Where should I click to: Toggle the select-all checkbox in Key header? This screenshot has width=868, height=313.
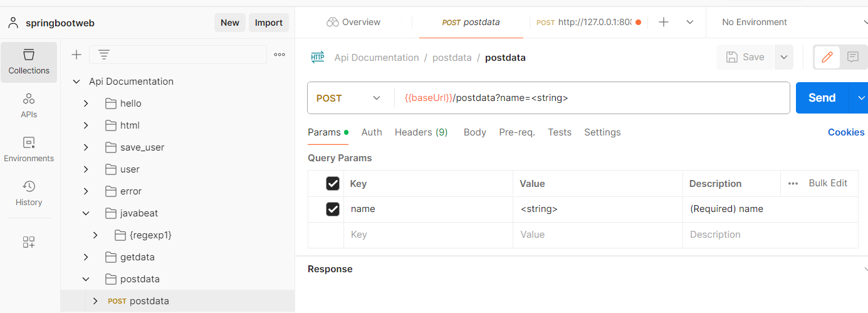click(333, 183)
